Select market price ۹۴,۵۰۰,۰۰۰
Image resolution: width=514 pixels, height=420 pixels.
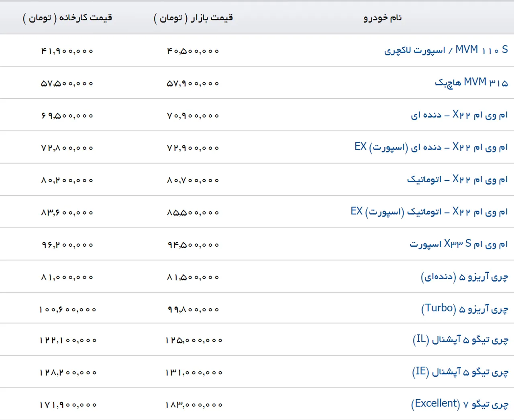click(x=193, y=245)
